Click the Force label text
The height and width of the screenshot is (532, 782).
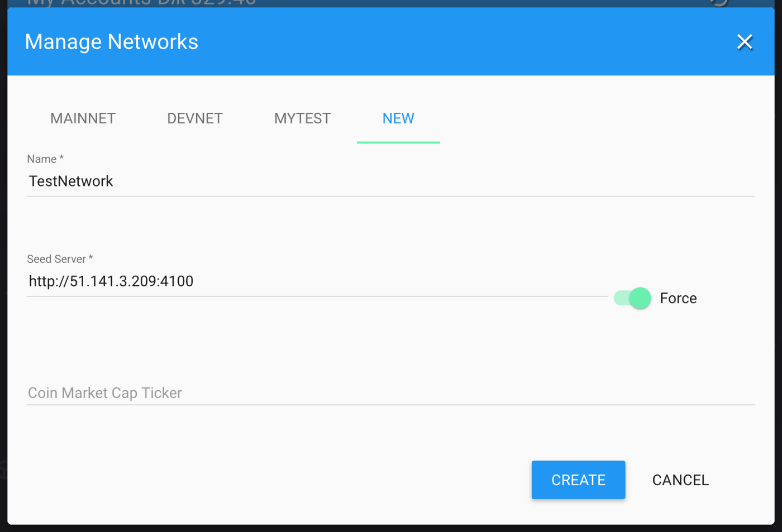click(x=678, y=298)
